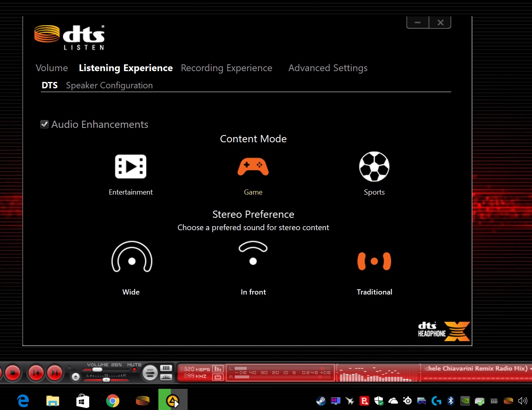
Task: Open the round menu button in media player
Action: click(x=150, y=373)
